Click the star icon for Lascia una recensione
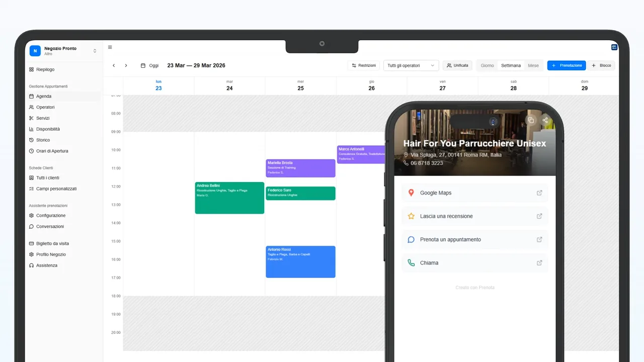Image resolution: width=644 pixels, height=362 pixels. tap(411, 216)
